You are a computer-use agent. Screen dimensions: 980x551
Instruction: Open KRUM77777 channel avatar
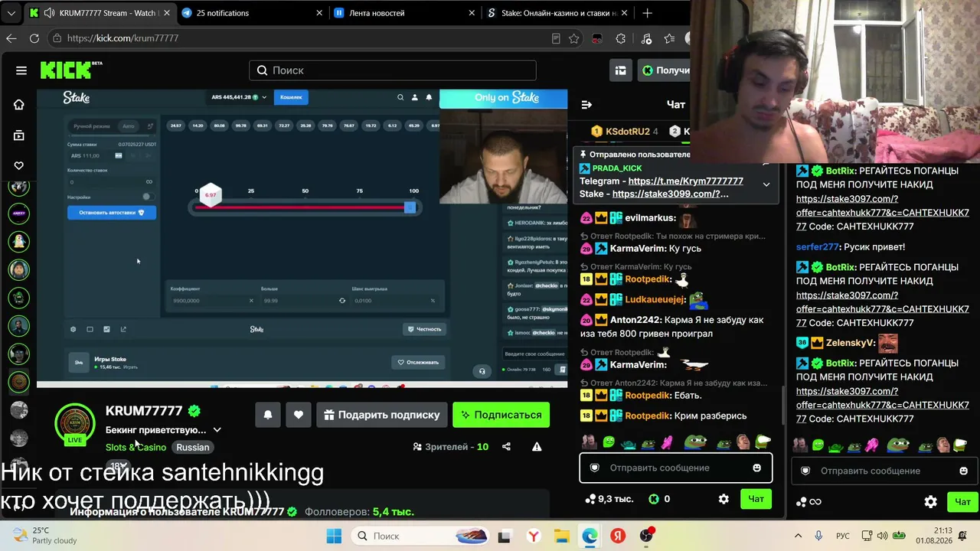point(74,422)
